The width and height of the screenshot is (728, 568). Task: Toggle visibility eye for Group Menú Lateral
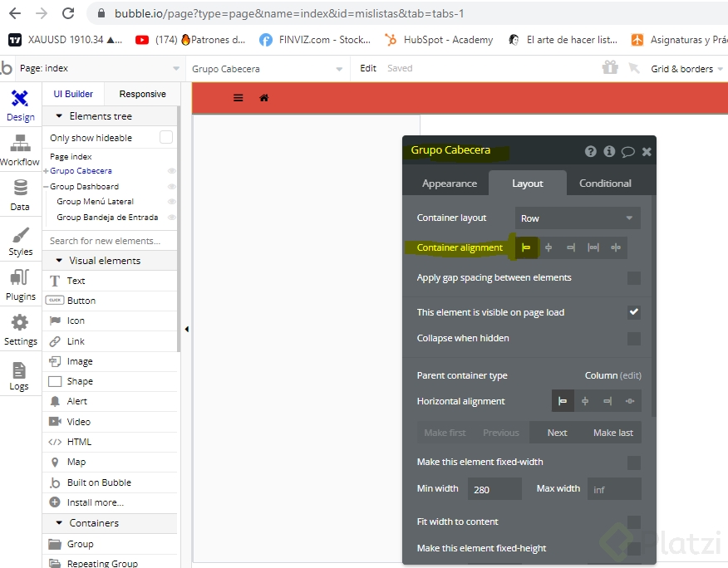(171, 202)
